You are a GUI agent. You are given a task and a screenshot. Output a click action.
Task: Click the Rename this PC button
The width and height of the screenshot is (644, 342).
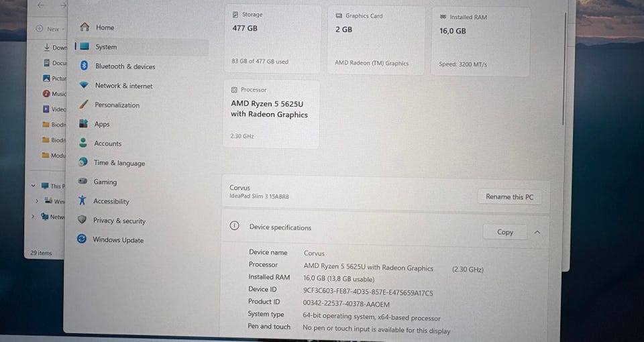click(509, 196)
